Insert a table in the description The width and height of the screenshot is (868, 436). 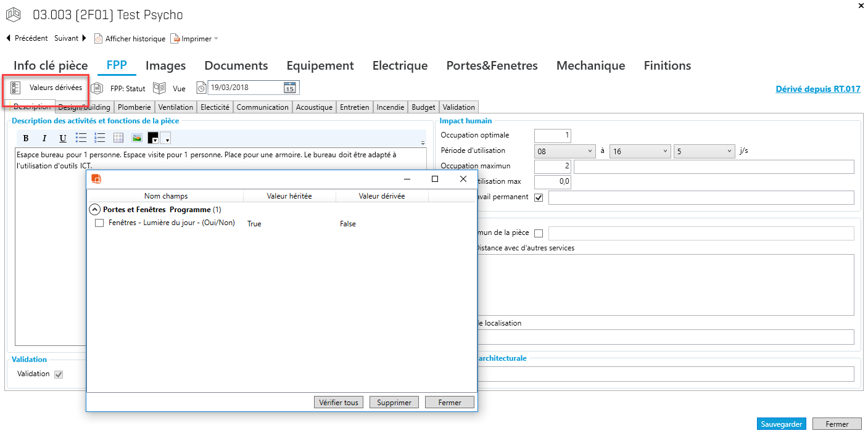click(118, 138)
